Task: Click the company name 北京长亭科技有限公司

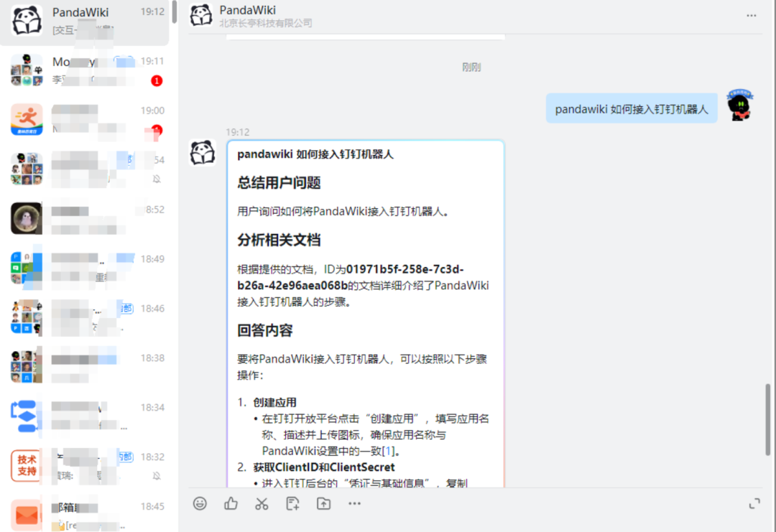Action: (x=266, y=23)
